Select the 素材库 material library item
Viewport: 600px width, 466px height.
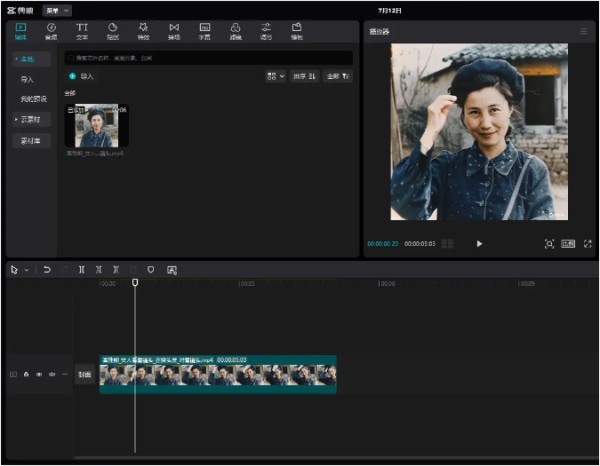coord(31,141)
